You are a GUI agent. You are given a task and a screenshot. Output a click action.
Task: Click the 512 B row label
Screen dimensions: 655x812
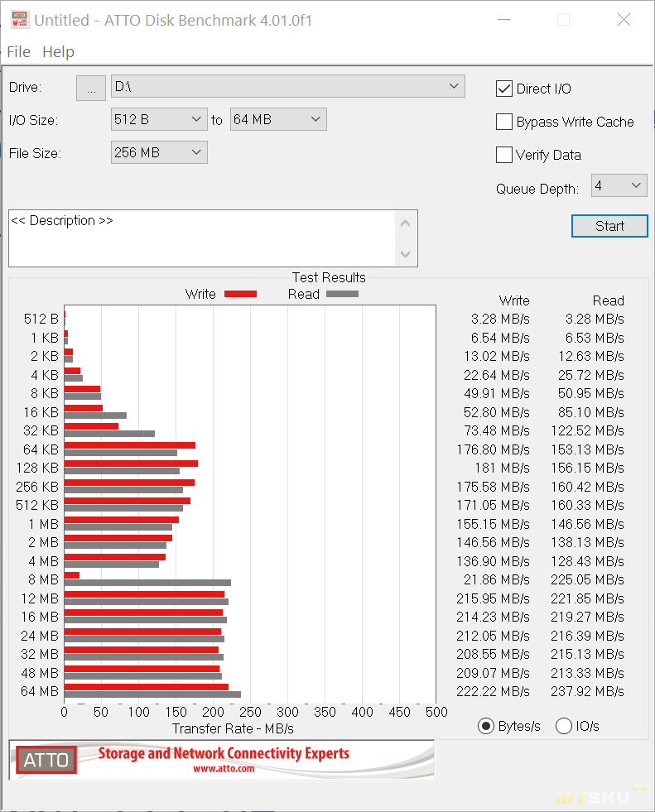pos(41,319)
